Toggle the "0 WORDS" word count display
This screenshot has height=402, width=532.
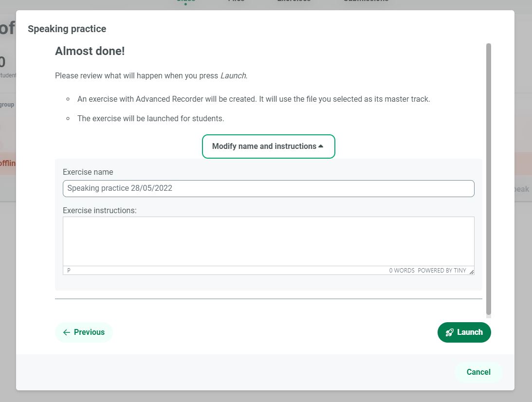[x=402, y=271]
